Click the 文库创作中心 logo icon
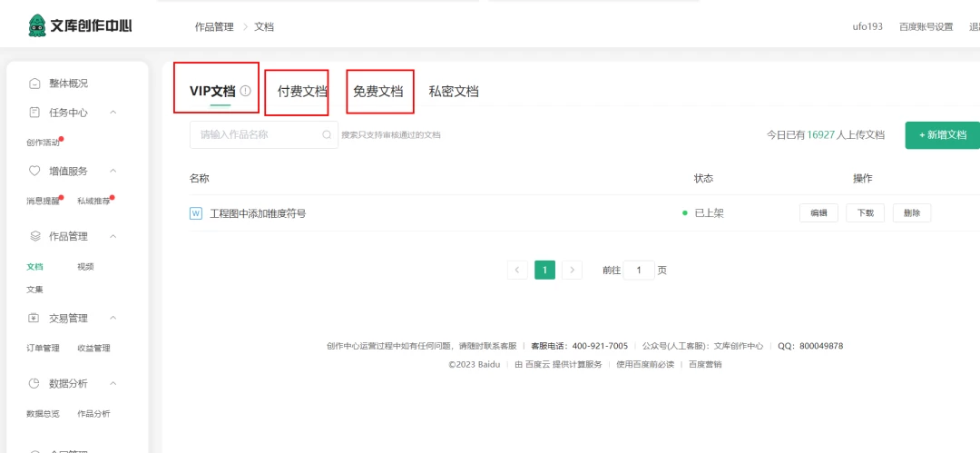This screenshot has height=453, width=980. [x=37, y=25]
